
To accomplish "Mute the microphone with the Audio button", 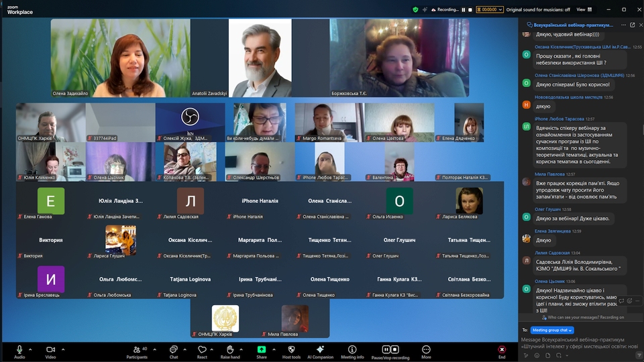I will 19,352.
